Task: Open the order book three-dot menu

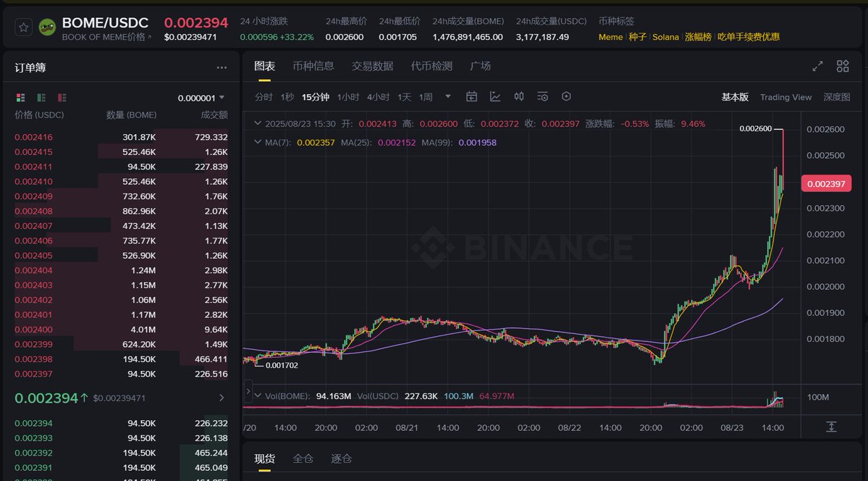Action: point(222,67)
